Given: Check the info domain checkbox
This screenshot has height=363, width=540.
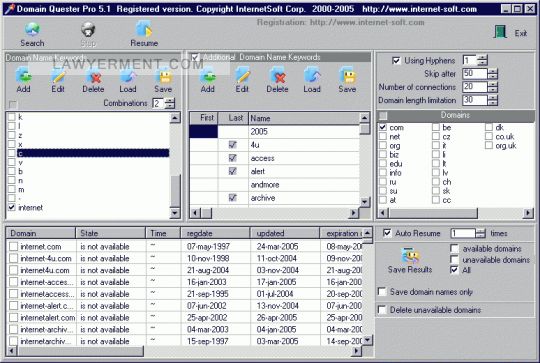Looking at the screenshot, I should (x=383, y=173).
